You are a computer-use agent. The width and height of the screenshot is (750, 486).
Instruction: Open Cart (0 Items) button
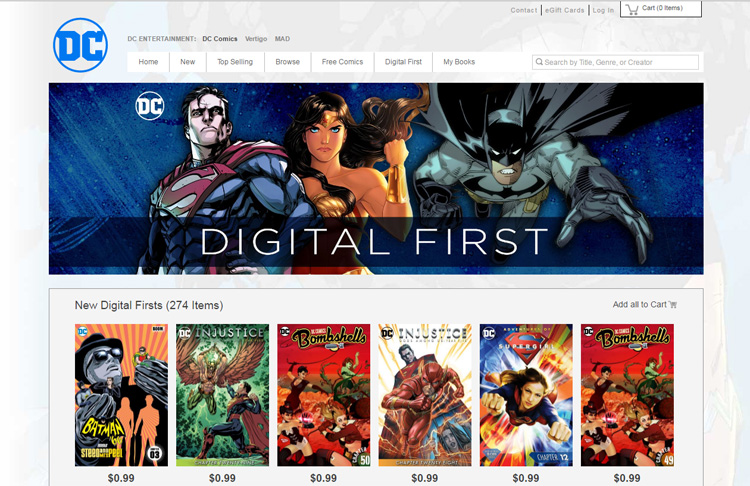pos(661,9)
